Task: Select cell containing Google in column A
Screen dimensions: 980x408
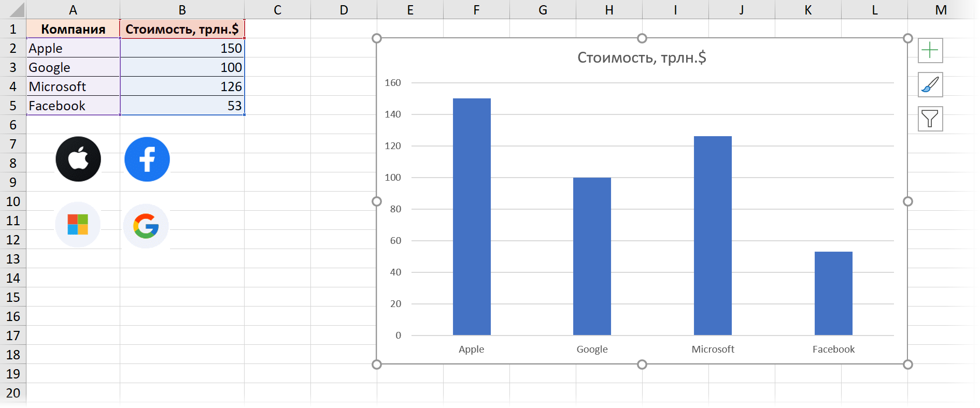Action: [73, 67]
